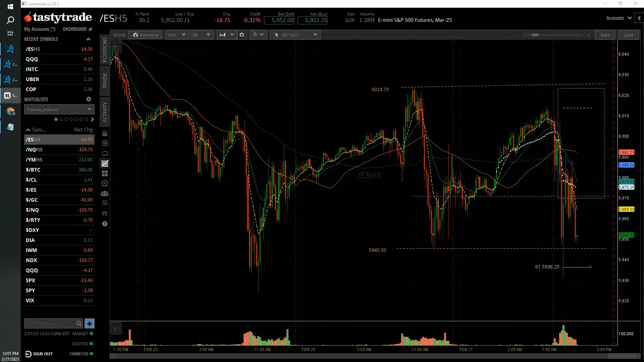Click the Windows search icon
Image resolution: width=644 pixels, height=362 pixels.
[x=10, y=20]
